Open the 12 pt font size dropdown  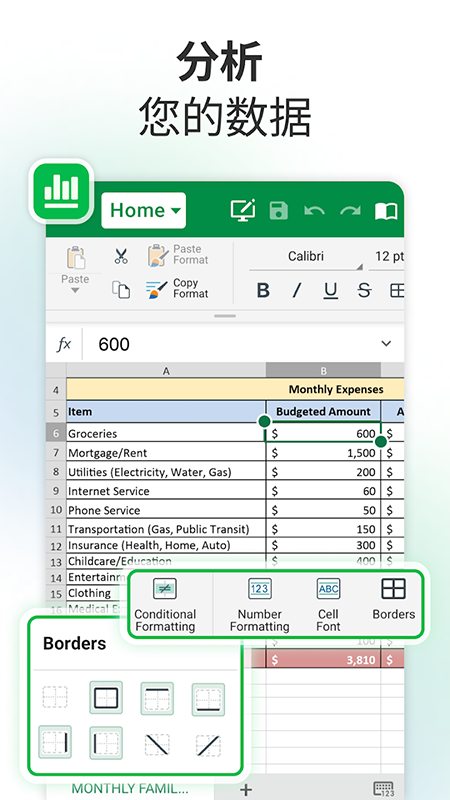pos(389,257)
